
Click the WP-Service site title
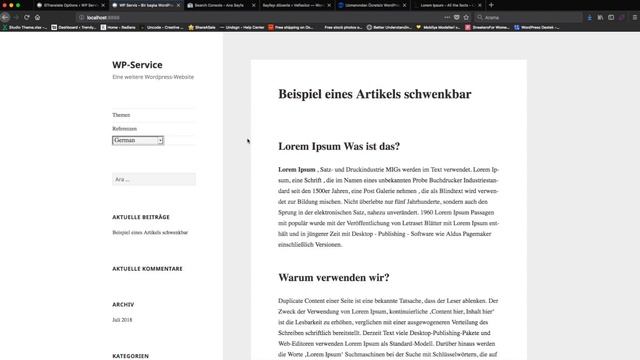point(137,65)
